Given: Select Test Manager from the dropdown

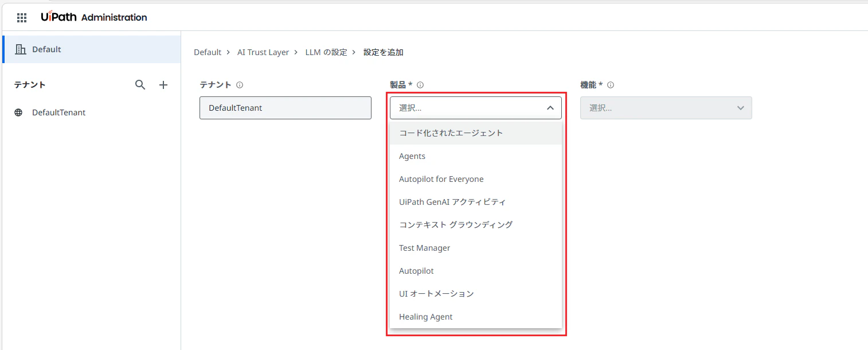Looking at the screenshot, I should pyautogui.click(x=476, y=248).
